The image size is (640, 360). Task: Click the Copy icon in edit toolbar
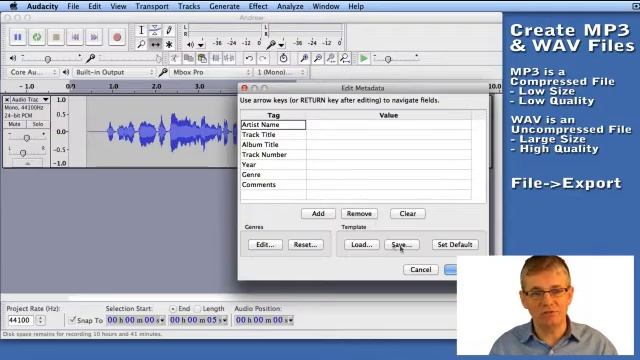pyautogui.click(x=188, y=58)
